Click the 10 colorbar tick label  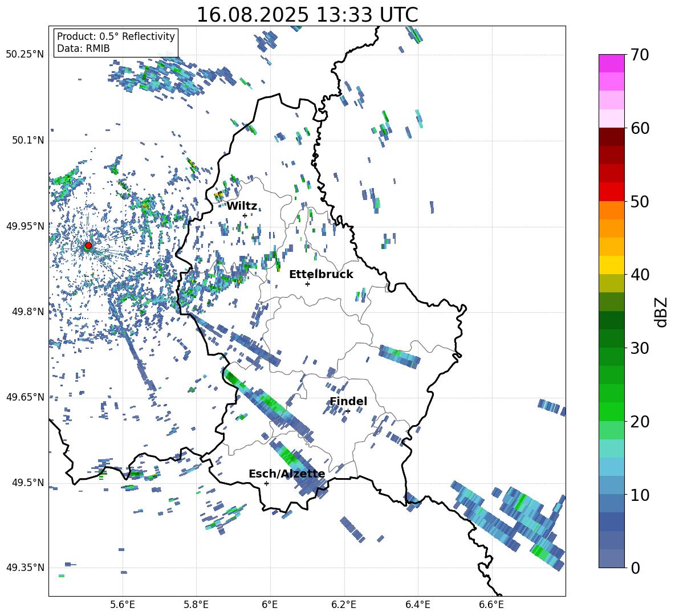[640, 495]
